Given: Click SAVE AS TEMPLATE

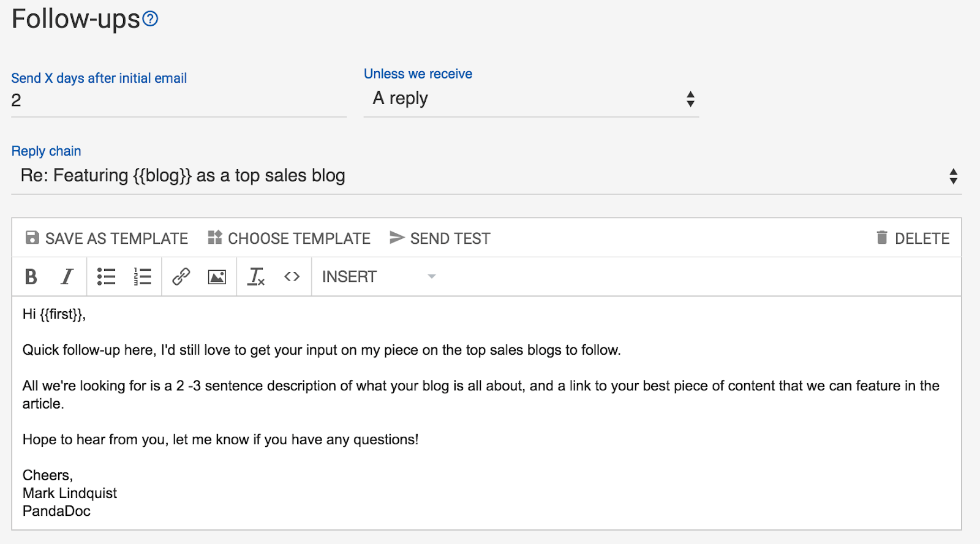Looking at the screenshot, I should (107, 238).
